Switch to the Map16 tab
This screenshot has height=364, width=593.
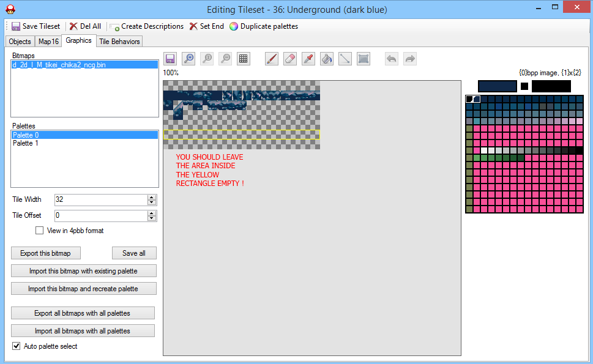tap(48, 42)
